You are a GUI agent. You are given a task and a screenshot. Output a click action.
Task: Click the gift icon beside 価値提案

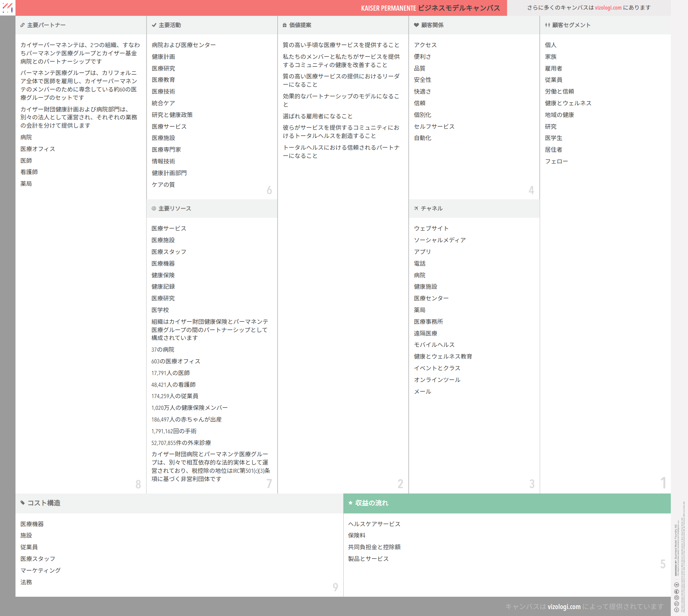pos(284,25)
